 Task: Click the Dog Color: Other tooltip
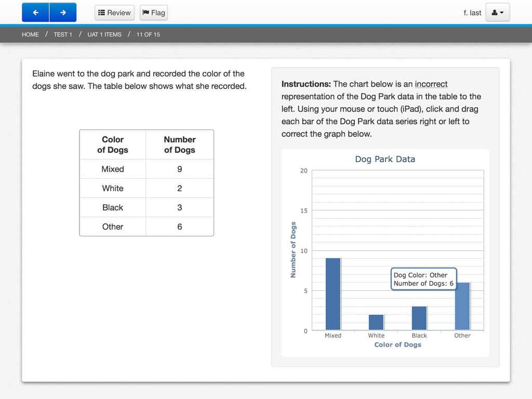tap(423, 279)
